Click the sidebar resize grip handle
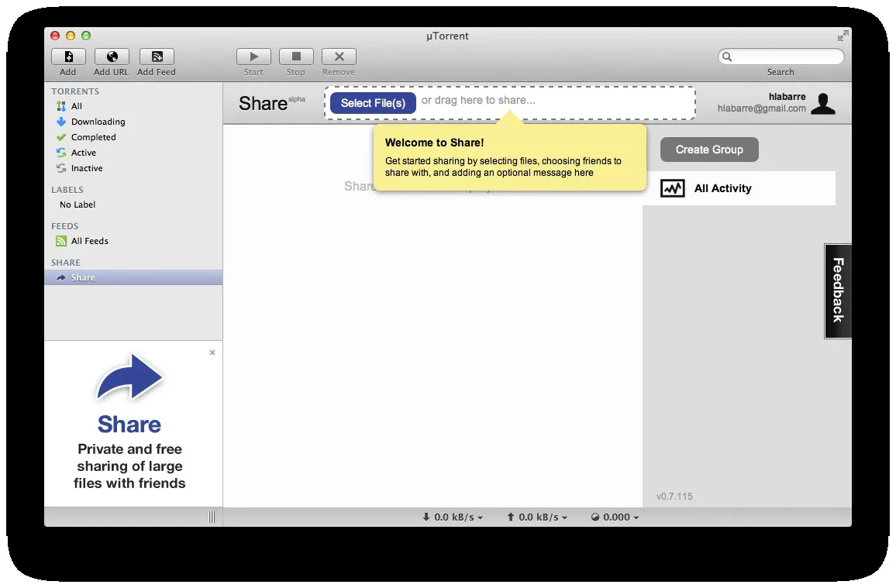 [x=212, y=518]
